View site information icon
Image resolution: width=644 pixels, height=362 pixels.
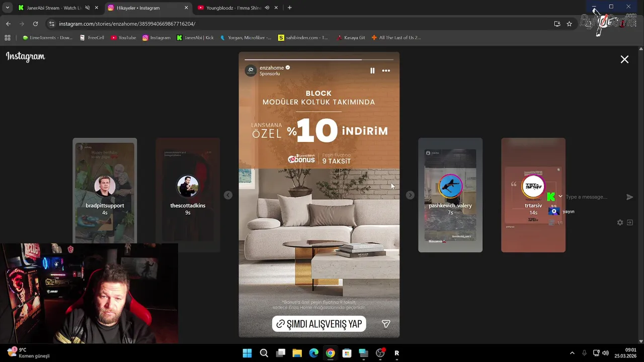(x=51, y=24)
